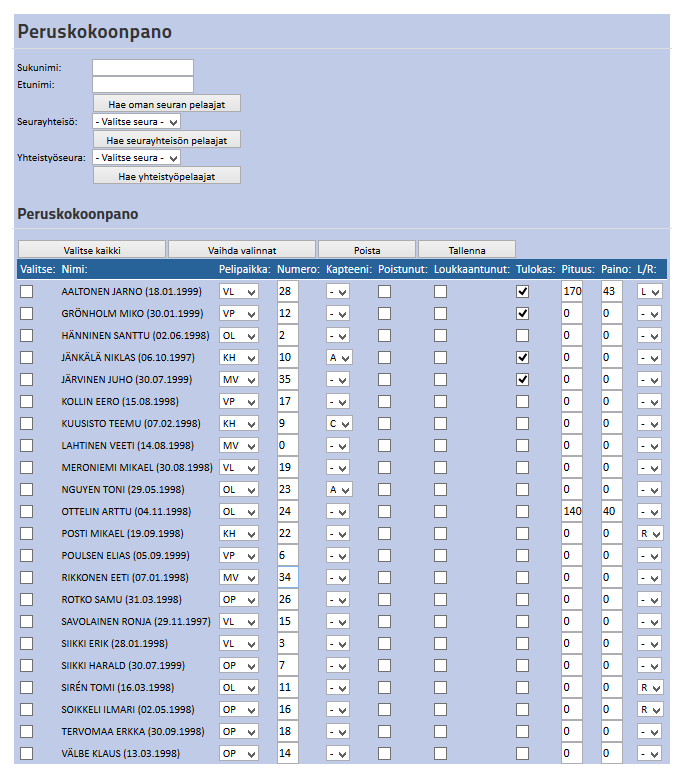Open the Seurayhteisö club dropdown
This screenshot has width=679, height=776.
pyautogui.click(x=137, y=122)
